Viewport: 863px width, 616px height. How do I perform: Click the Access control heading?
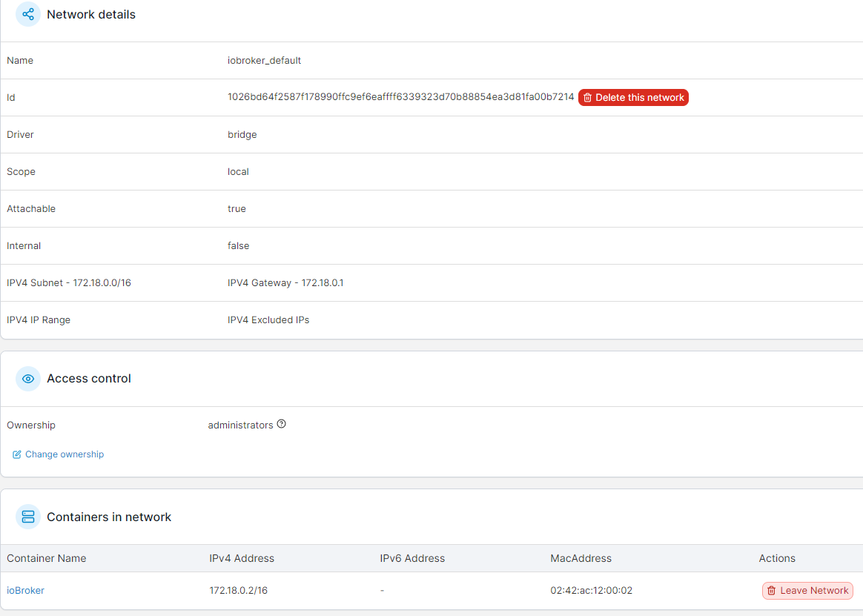[x=89, y=379]
